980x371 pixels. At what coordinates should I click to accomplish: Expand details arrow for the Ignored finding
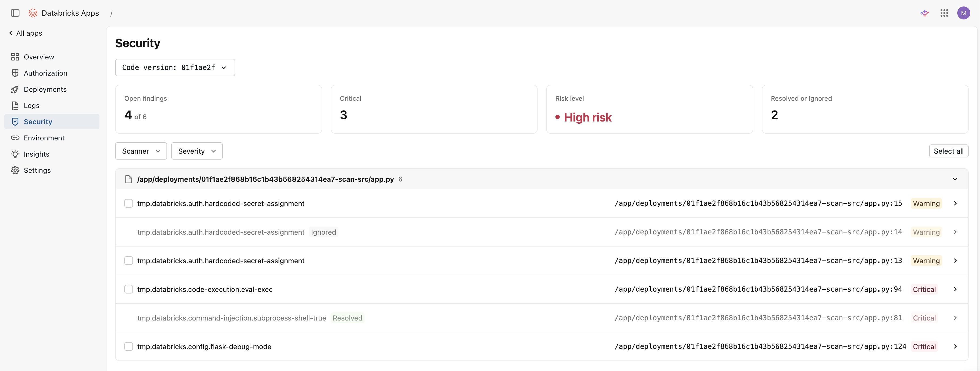pyautogui.click(x=955, y=232)
